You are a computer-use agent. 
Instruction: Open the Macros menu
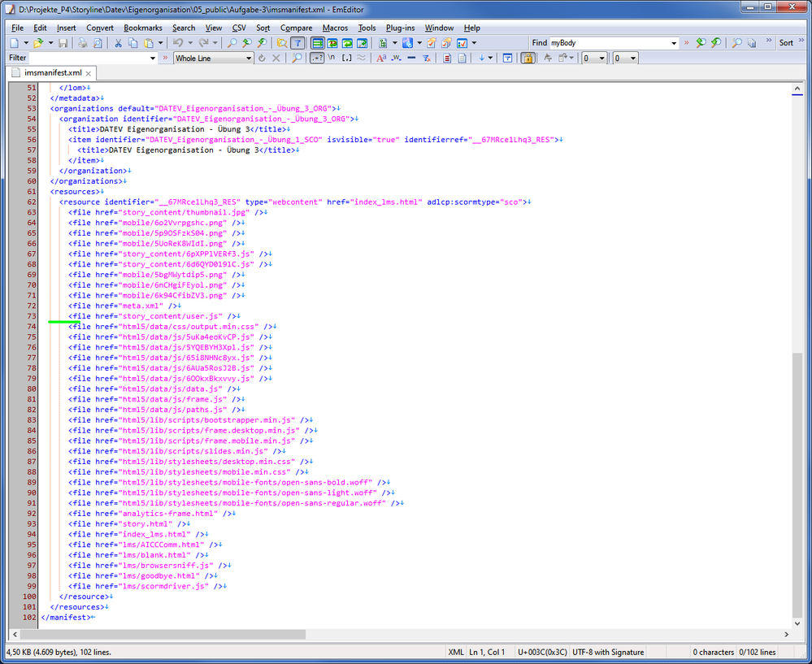click(335, 28)
